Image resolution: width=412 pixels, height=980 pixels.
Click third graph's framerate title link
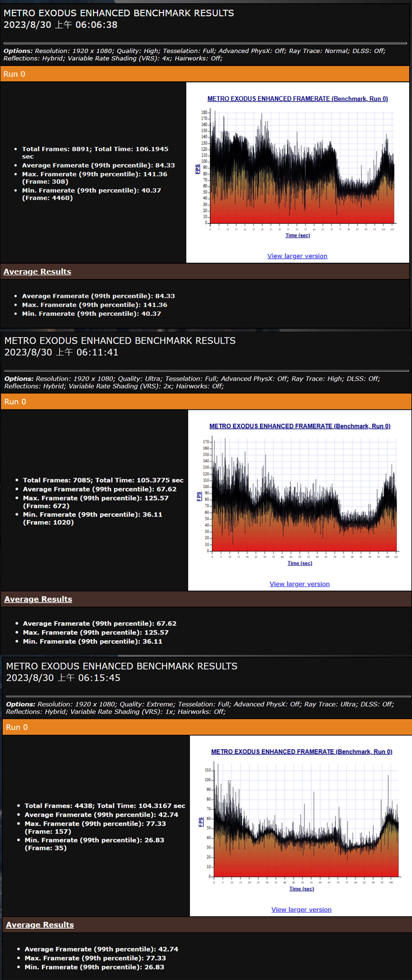(x=302, y=752)
